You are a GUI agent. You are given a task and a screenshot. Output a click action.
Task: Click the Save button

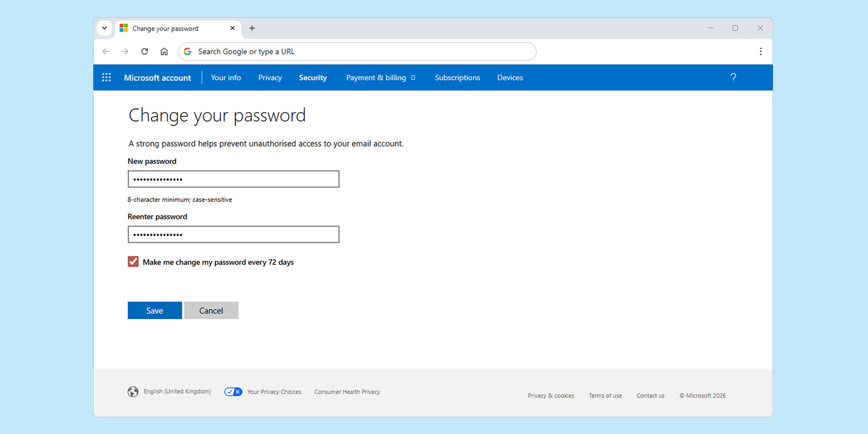pos(155,310)
